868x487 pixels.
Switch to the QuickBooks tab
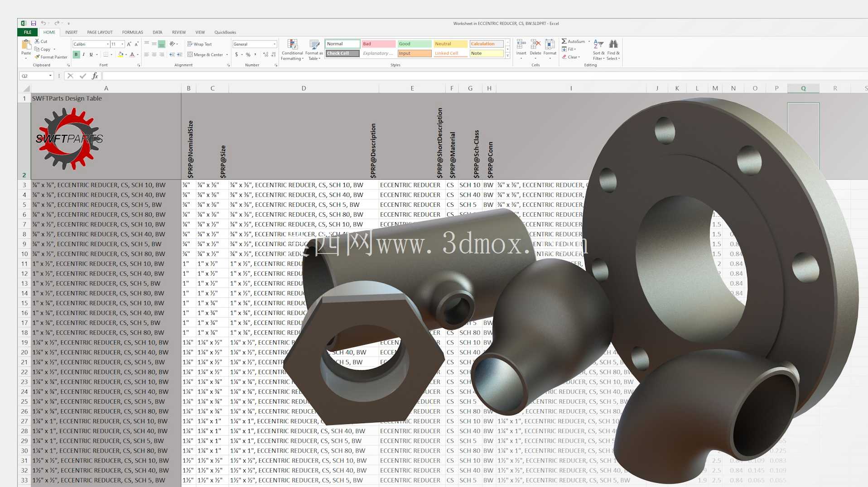[x=225, y=32]
